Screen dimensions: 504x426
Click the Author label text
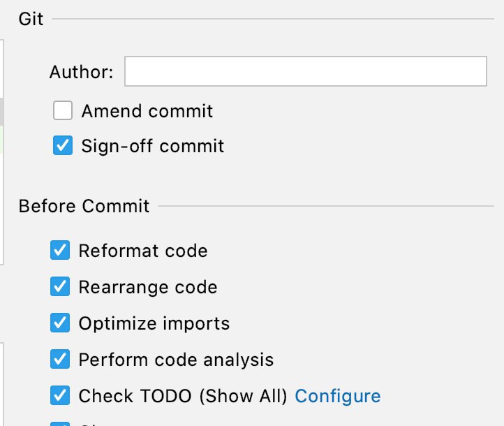(81, 72)
